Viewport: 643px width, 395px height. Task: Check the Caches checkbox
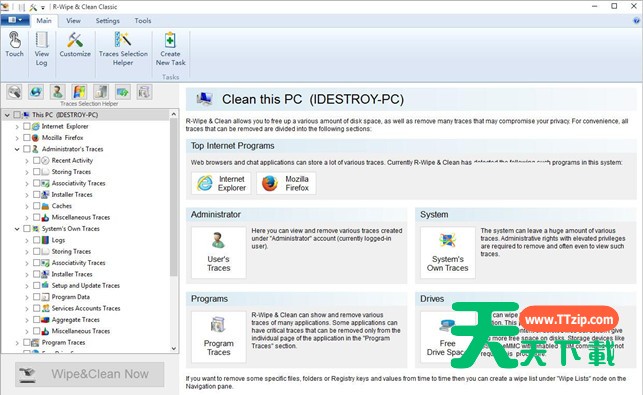click(x=36, y=206)
